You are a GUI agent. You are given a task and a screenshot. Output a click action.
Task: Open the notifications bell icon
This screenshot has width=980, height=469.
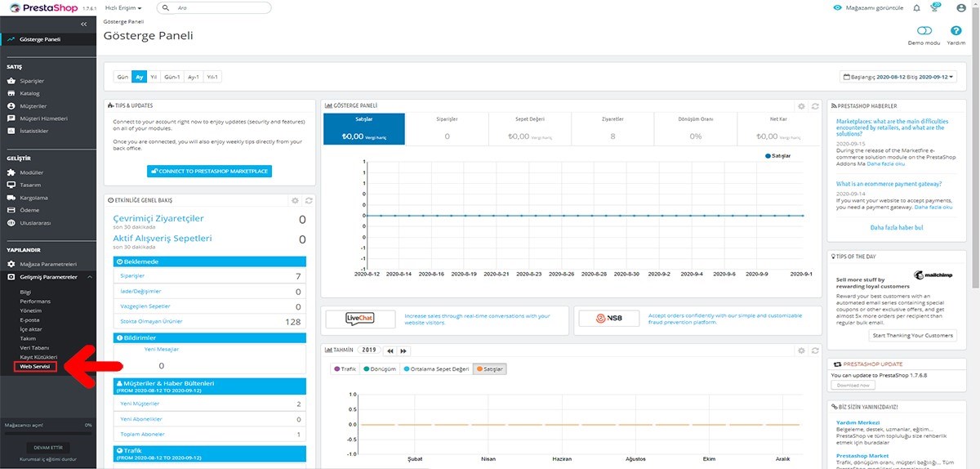[917, 7]
